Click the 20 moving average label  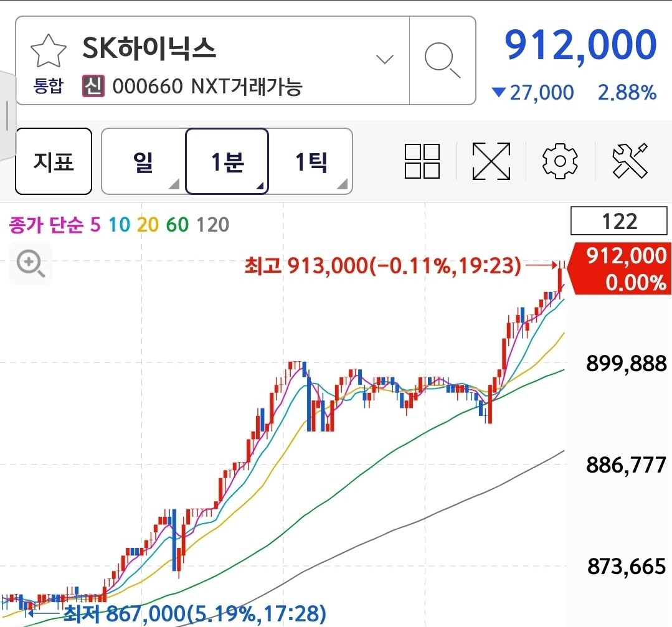coord(148,225)
